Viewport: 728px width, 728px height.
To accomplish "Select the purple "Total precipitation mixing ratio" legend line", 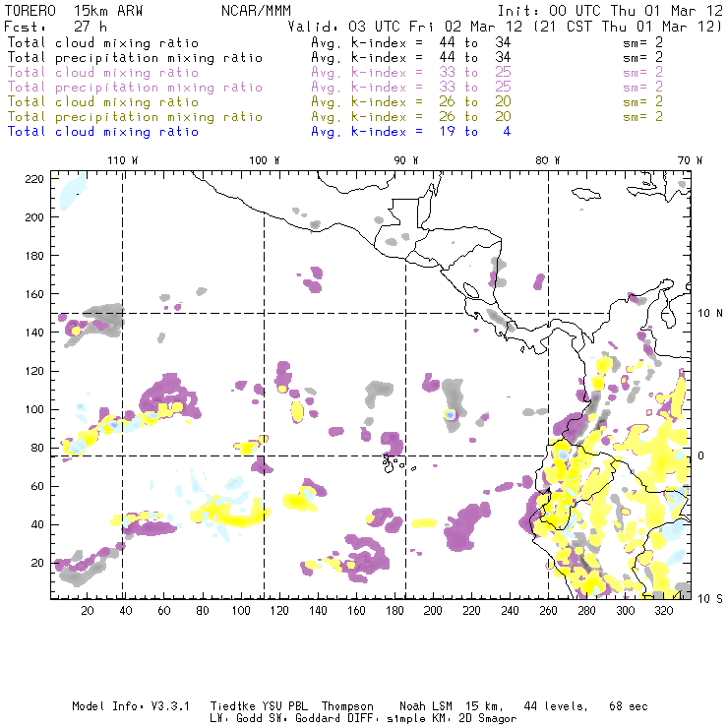I will 135,88.
